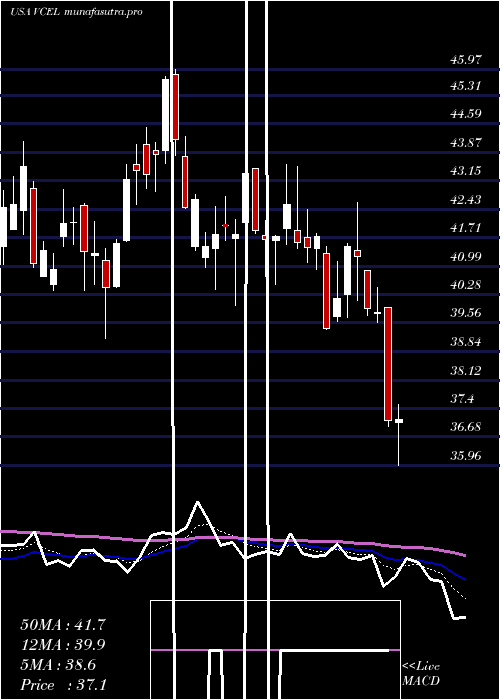This screenshot has height=700, width=500.
Task: Select the 42.43 price axis label
Action: pos(465,199)
